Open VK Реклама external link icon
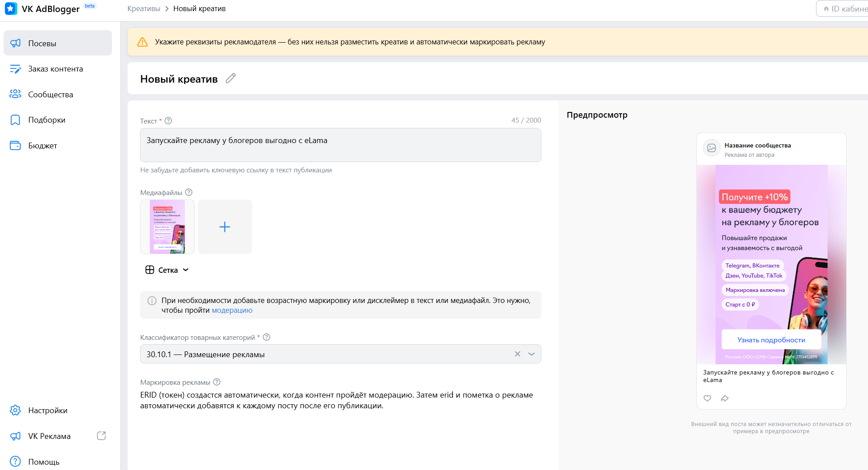The image size is (868, 470). [101, 436]
